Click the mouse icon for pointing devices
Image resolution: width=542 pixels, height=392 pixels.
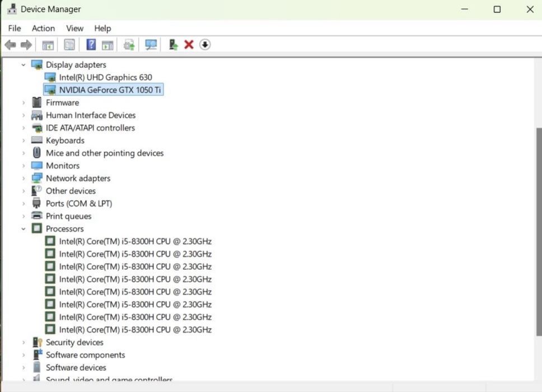(36, 153)
